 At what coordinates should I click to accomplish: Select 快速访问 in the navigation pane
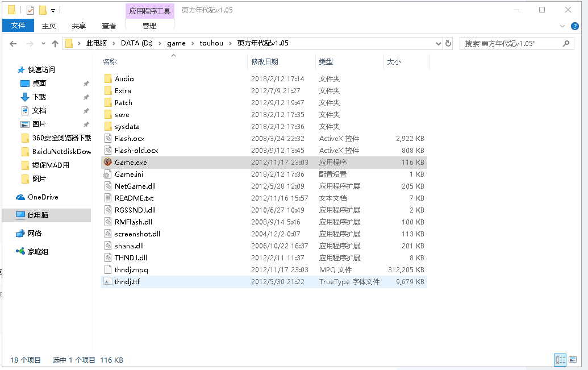click(x=41, y=70)
